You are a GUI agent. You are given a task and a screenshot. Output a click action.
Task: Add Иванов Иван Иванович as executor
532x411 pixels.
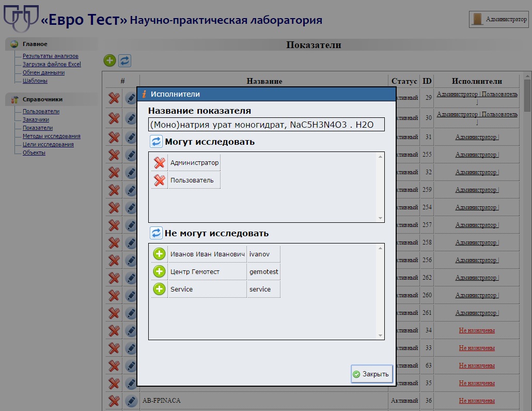click(x=159, y=254)
